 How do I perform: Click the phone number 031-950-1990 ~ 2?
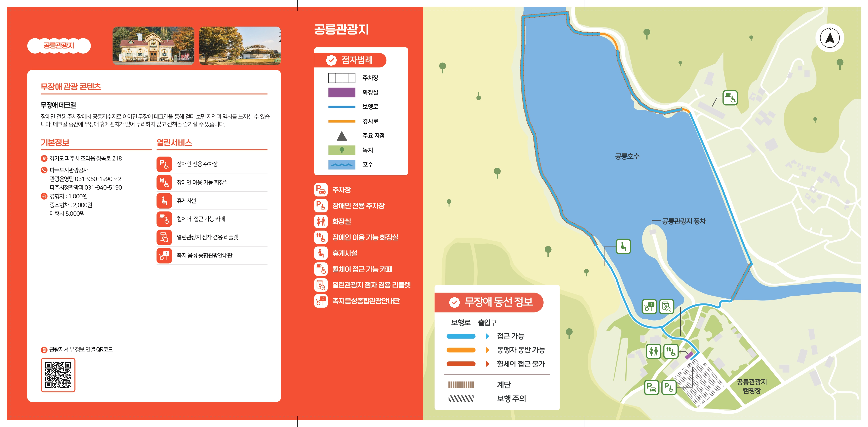point(98,179)
